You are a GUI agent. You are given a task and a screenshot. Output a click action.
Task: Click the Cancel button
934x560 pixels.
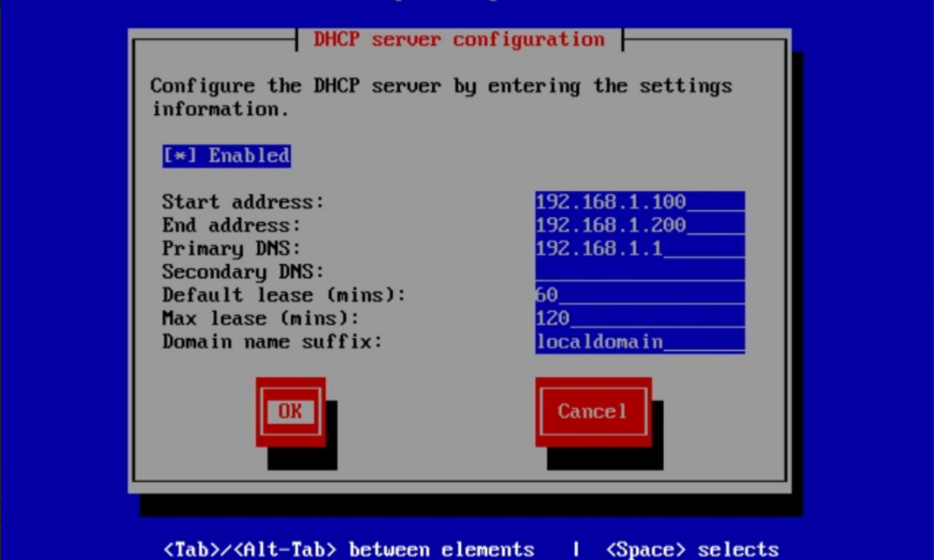593,411
